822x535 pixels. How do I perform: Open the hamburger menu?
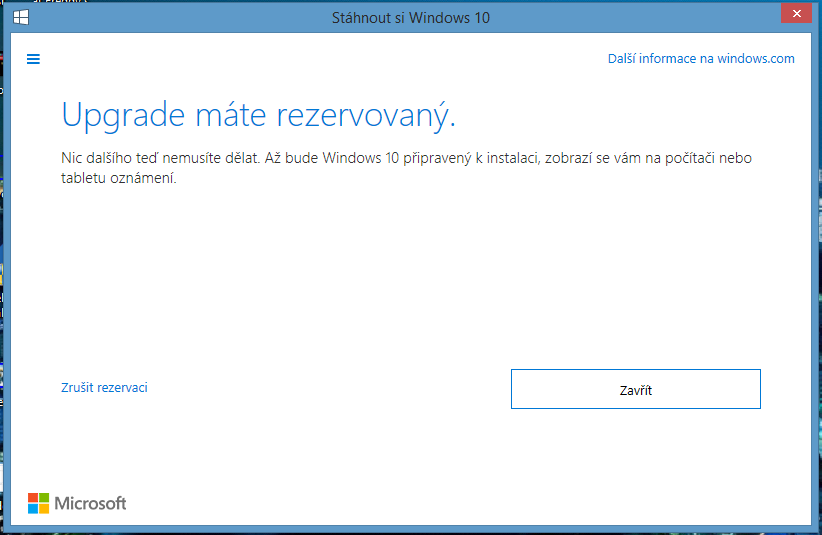click(33, 59)
